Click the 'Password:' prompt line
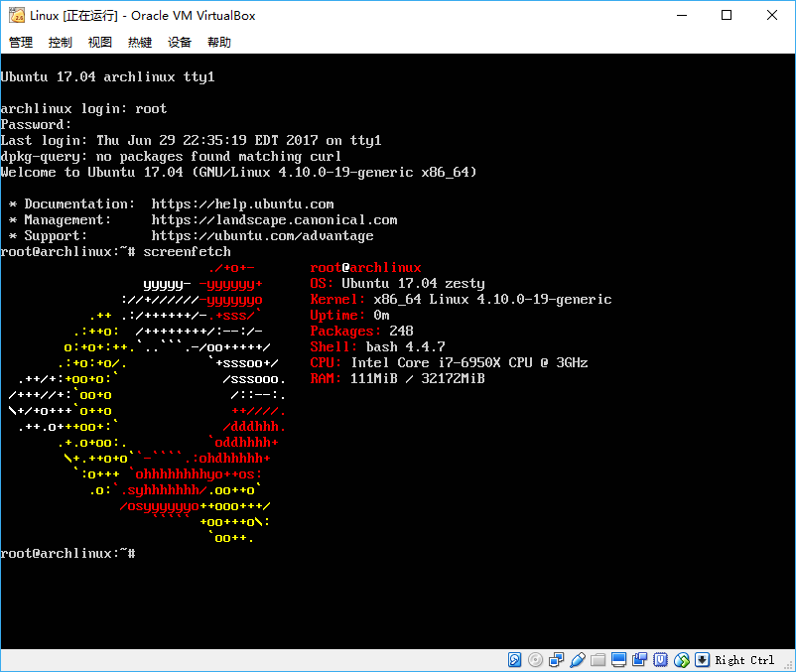This screenshot has width=796, height=672. click(x=36, y=124)
